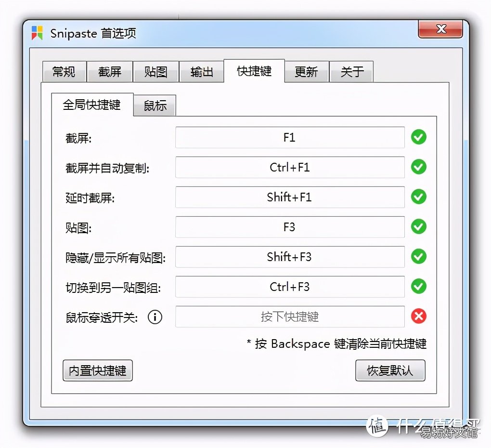
Task: Click the 截屏并自动复制 field showing Ctrl+F1
Action: click(x=290, y=167)
